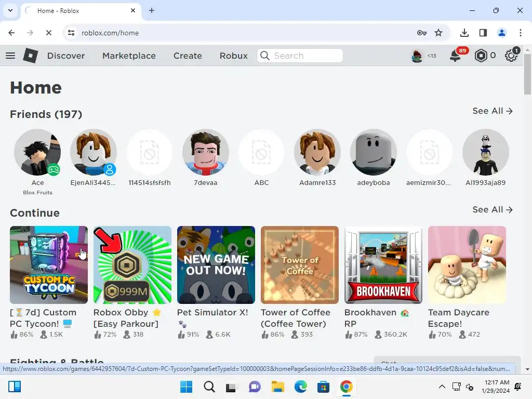Open the Roblox hamburger navigation menu
The height and width of the screenshot is (399, 532).
[10, 56]
